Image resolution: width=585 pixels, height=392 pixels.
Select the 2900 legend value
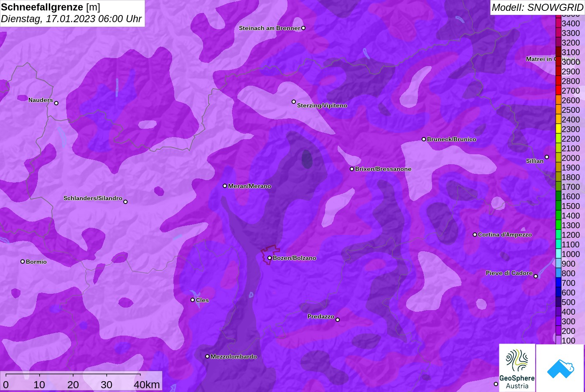tap(571, 71)
